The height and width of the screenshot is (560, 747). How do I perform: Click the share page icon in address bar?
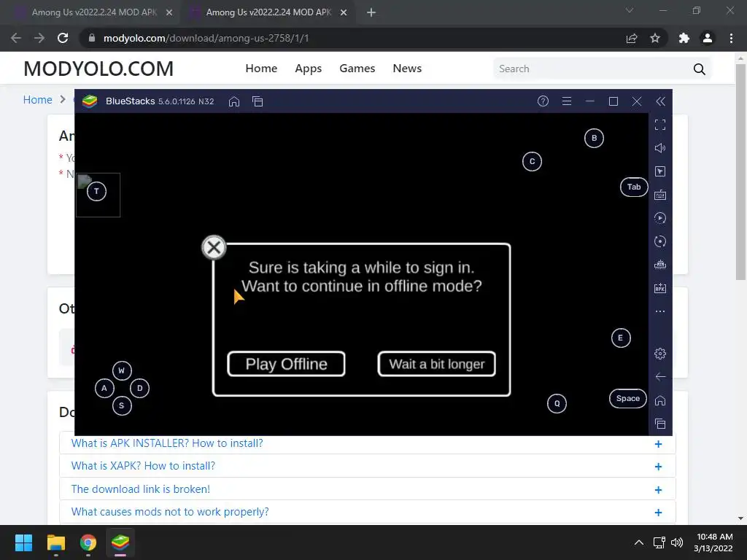[632, 38]
